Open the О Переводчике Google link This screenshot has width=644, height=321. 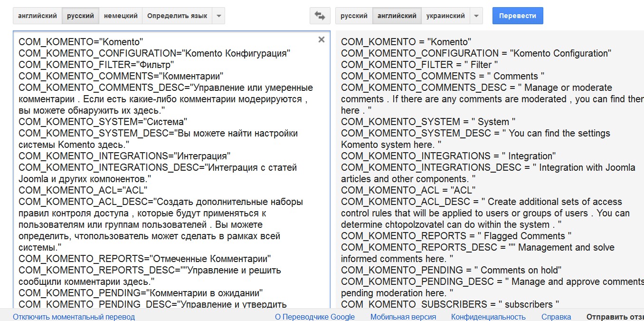pos(315,317)
